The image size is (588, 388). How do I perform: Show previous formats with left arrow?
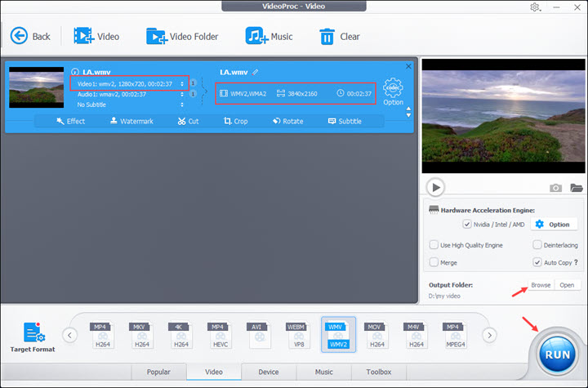pos(69,335)
